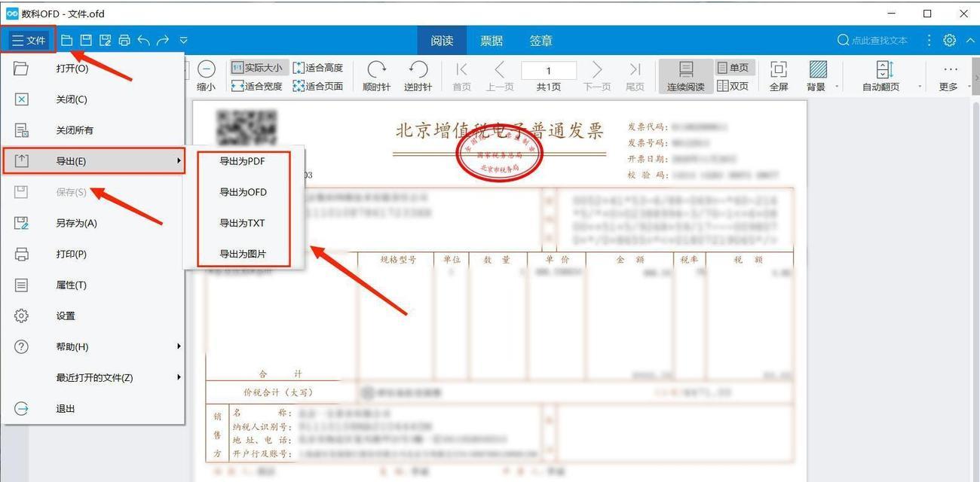This screenshot has height=482, width=980.
Task: Redo with the forward arrow icon
Action: (163, 40)
